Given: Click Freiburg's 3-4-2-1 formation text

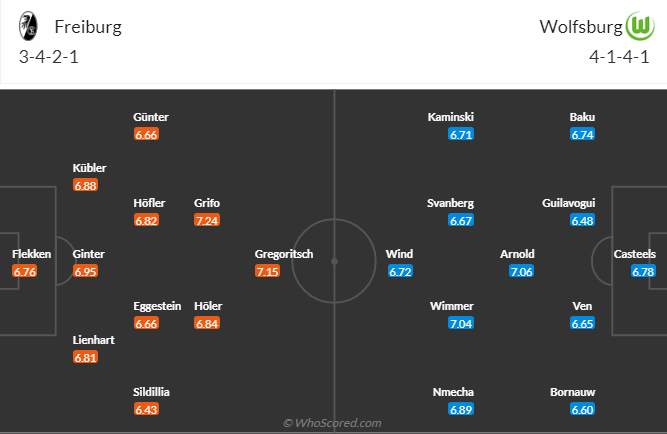Looking at the screenshot, I should click(49, 56).
